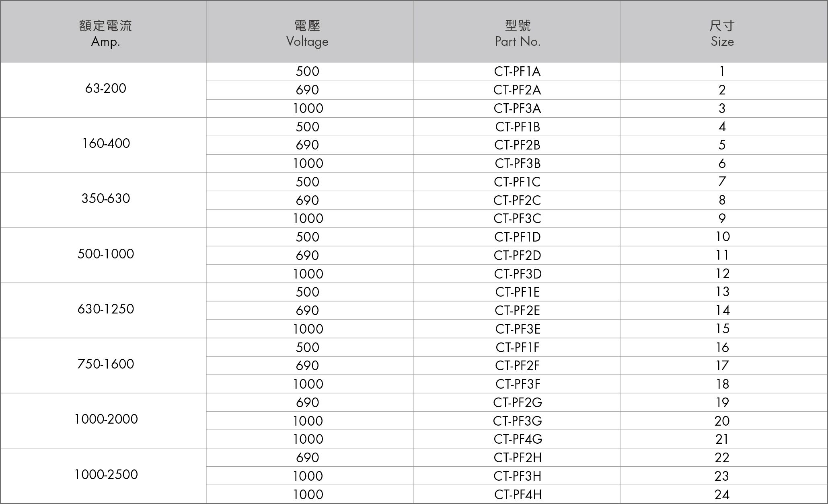
Task: Click part number CT-PF1D
Action: (517, 237)
